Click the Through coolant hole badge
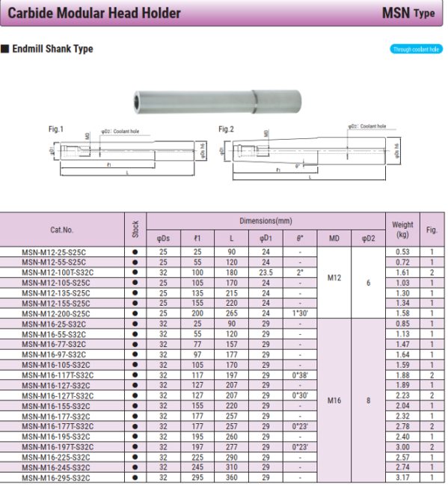Screen dimensions: 448x486 click(416, 49)
